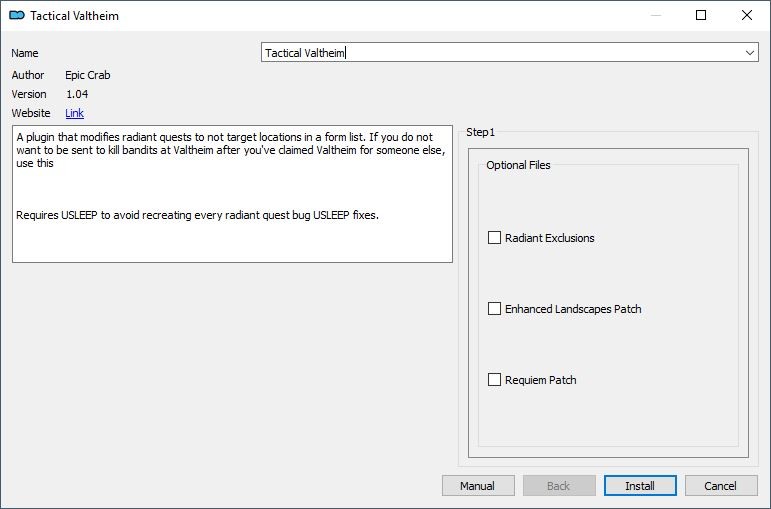Minimize the Tactical Valtheim installer window
Image resolution: width=771 pixels, height=509 pixels.
pos(655,15)
